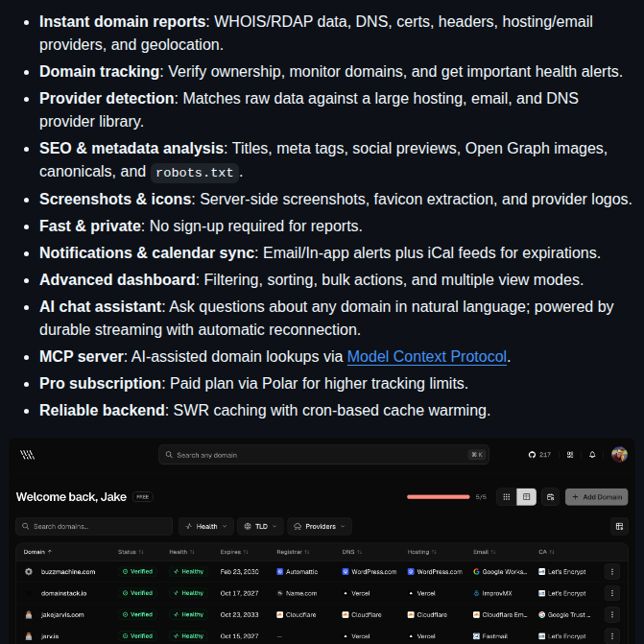Expand the Providers filter dropdown
Screen dimensions: 644x644
click(x=320, y=527)
